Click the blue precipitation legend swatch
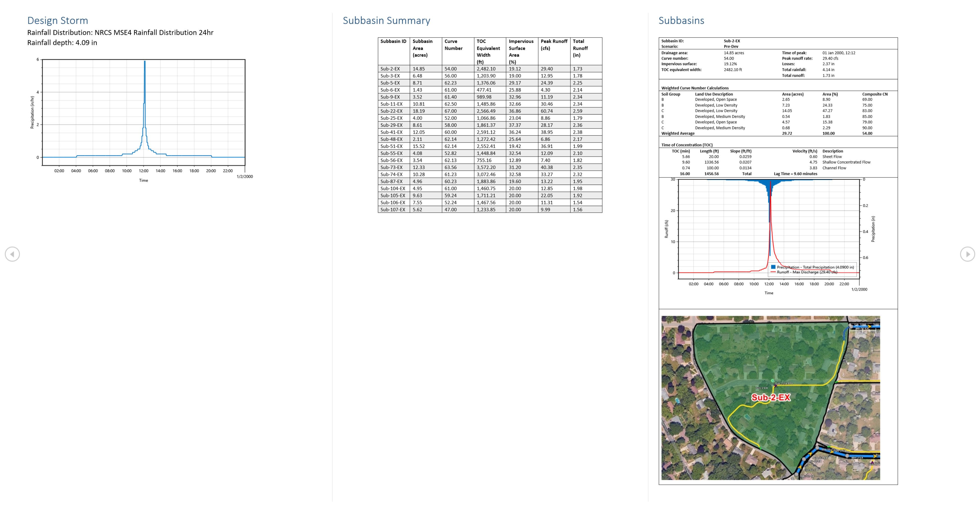 [773, 267]
